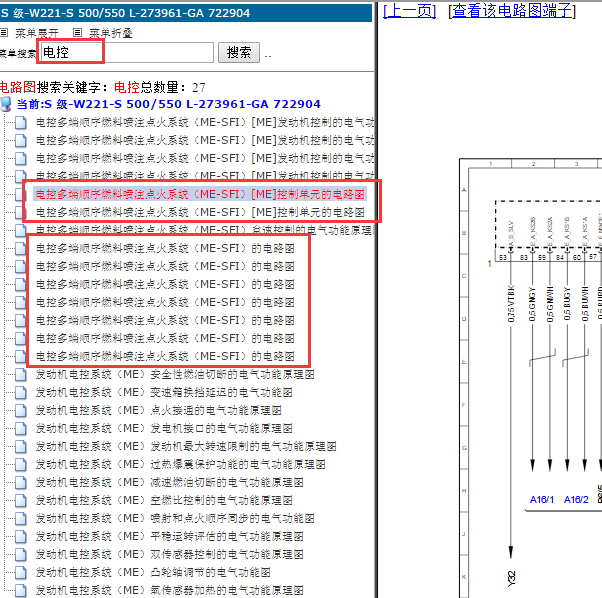This screenshot has width=602, height=598.
Task: Click document icon beside 发电机接口的电气功能原理图
Action: tap(20, 428)
